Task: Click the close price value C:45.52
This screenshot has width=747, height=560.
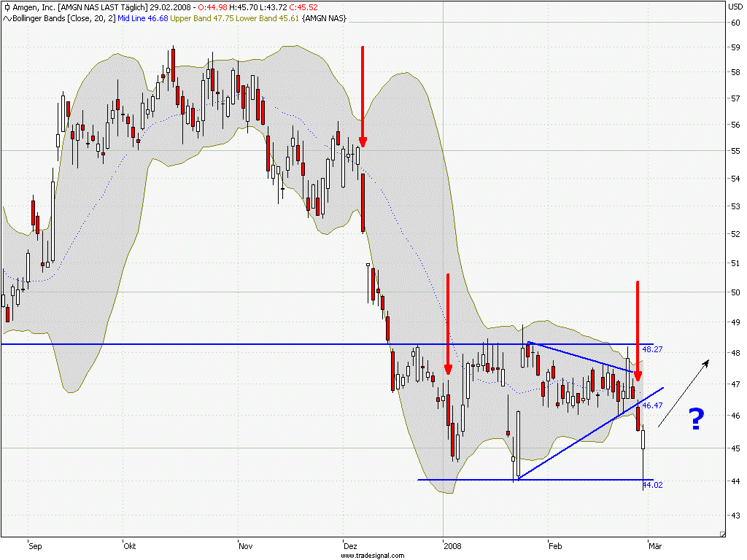Action: click(x=303, y=7)
